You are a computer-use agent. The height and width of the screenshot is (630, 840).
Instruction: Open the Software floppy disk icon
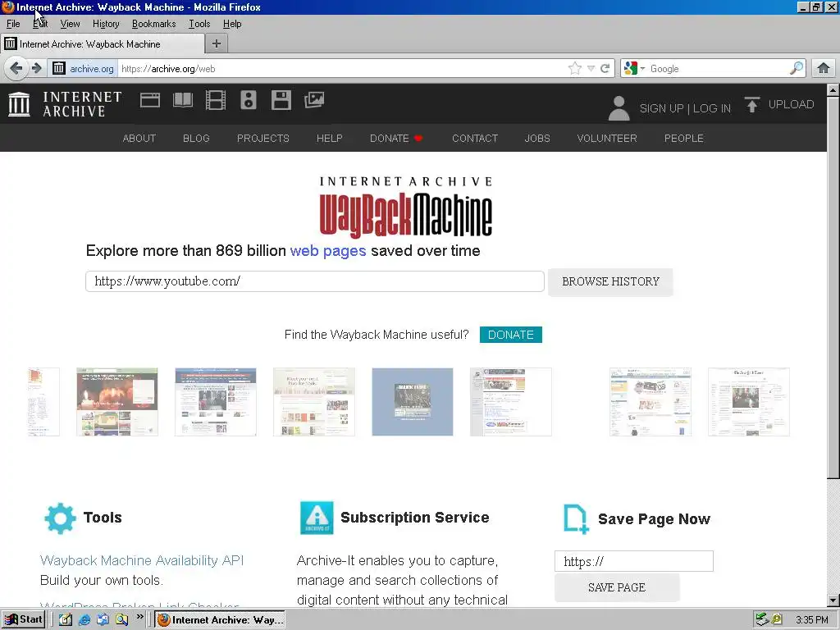(x=281, y=100)
